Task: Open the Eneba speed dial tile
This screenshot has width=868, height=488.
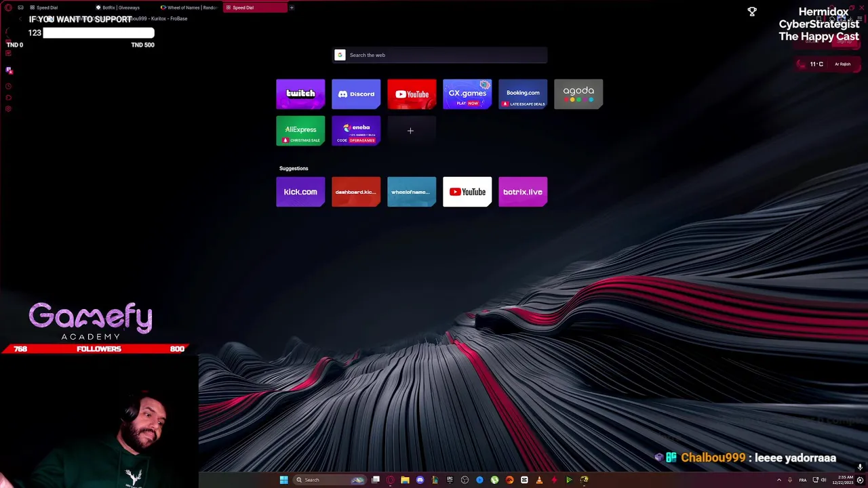Action: click(356, 131)
